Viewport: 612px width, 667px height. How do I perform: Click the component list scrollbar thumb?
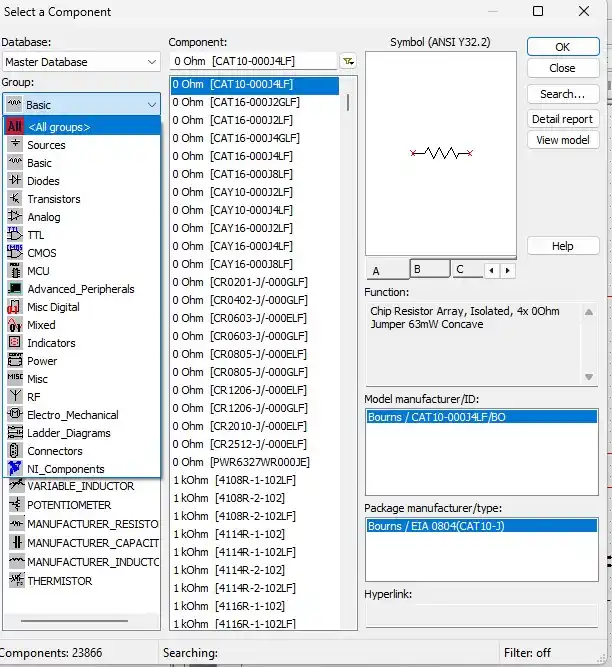[348, 103]
